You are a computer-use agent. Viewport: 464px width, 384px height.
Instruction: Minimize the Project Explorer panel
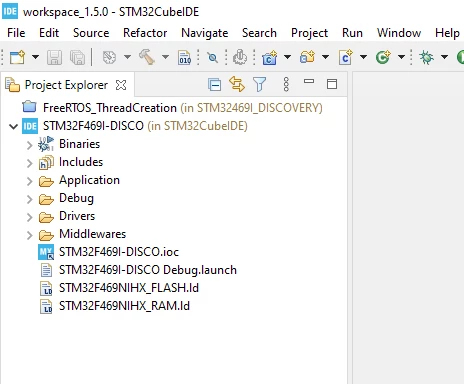[309, 81]
